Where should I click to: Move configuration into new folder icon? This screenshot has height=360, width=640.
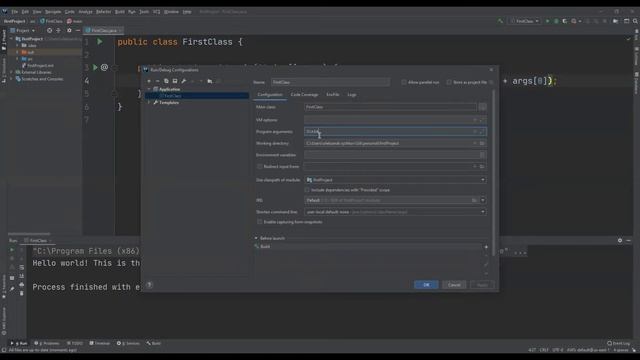210,81
